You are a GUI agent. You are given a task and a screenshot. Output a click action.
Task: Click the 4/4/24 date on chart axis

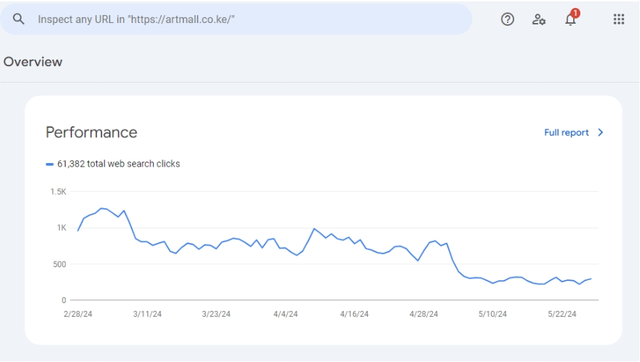[285, 314]
